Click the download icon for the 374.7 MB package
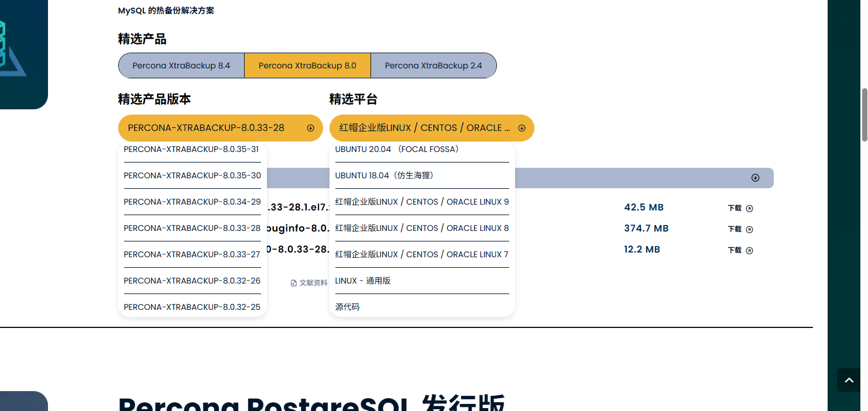868x411 pixels. [749, 229]
